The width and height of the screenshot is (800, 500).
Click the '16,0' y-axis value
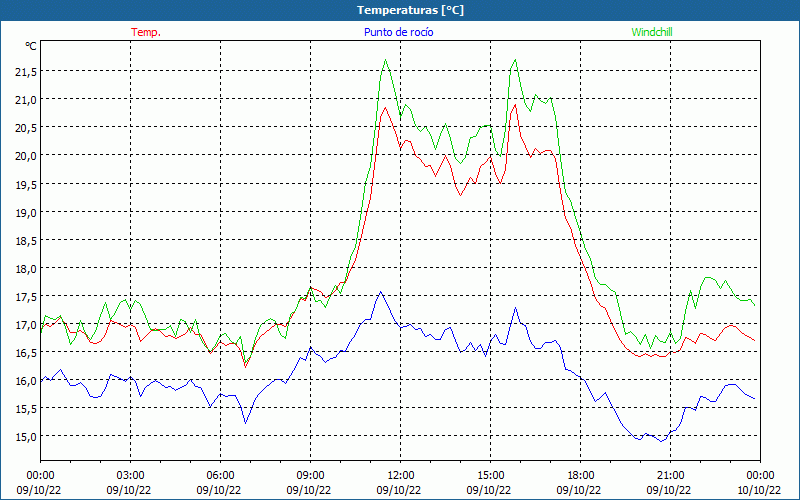(x=26, y=381)
